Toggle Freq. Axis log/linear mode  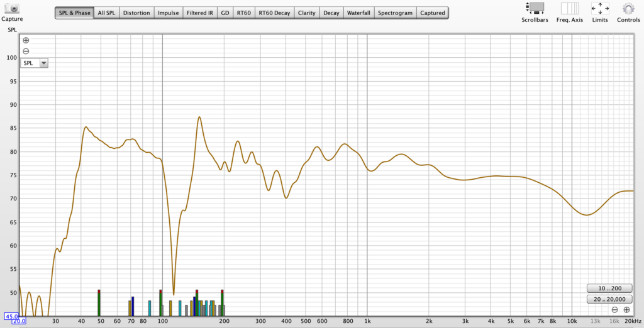570,8
